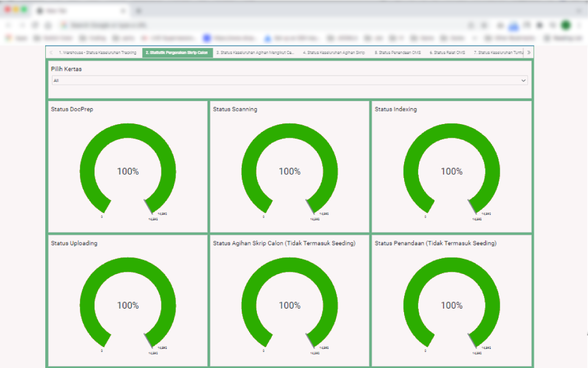Click the browser reload icon
Viewport: 588px width, 368px height.
(x=35, y=25)
